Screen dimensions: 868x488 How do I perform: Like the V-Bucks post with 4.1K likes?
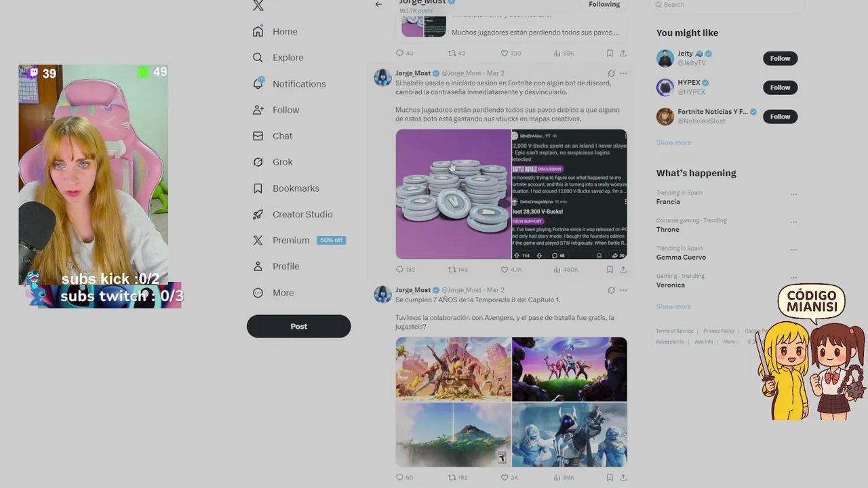click(x=511, y=270)
